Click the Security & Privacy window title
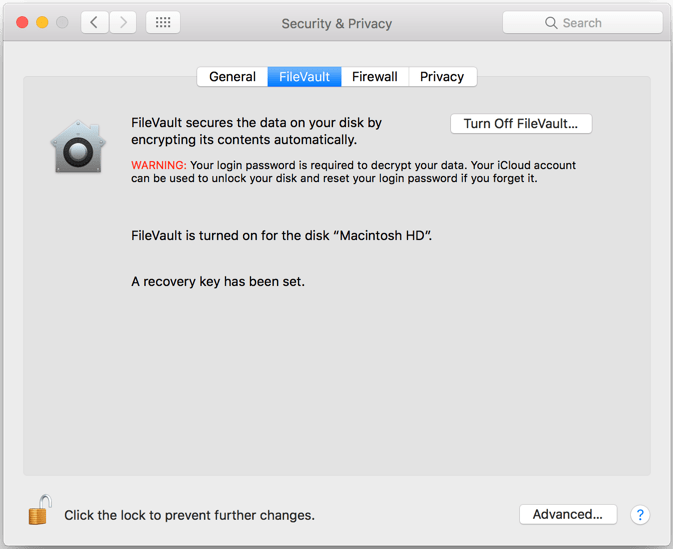Screen dimensions: 673x549 pos(336,24)
